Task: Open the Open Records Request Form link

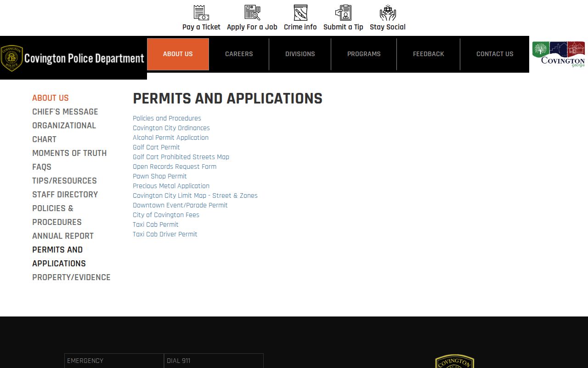Action: (x=175, y=167)
